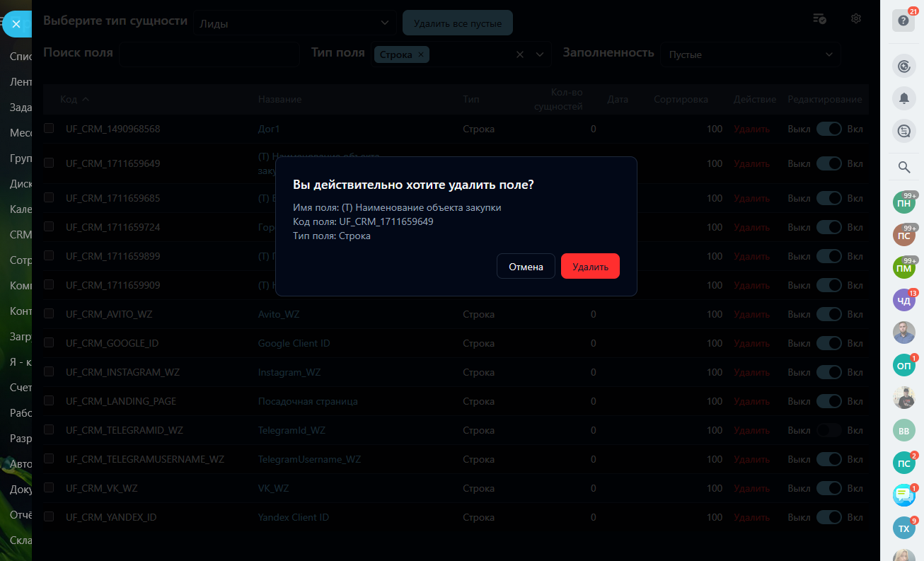924x561 pixels.
Task: Open the CoPilot icon in right sidebar
Action: 903,66
